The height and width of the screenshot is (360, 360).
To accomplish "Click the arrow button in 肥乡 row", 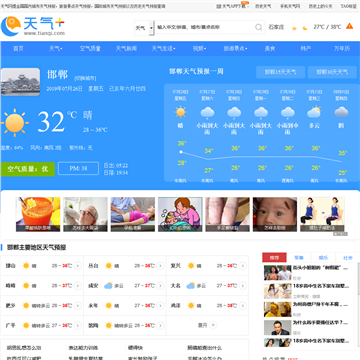I will point(78,305).
